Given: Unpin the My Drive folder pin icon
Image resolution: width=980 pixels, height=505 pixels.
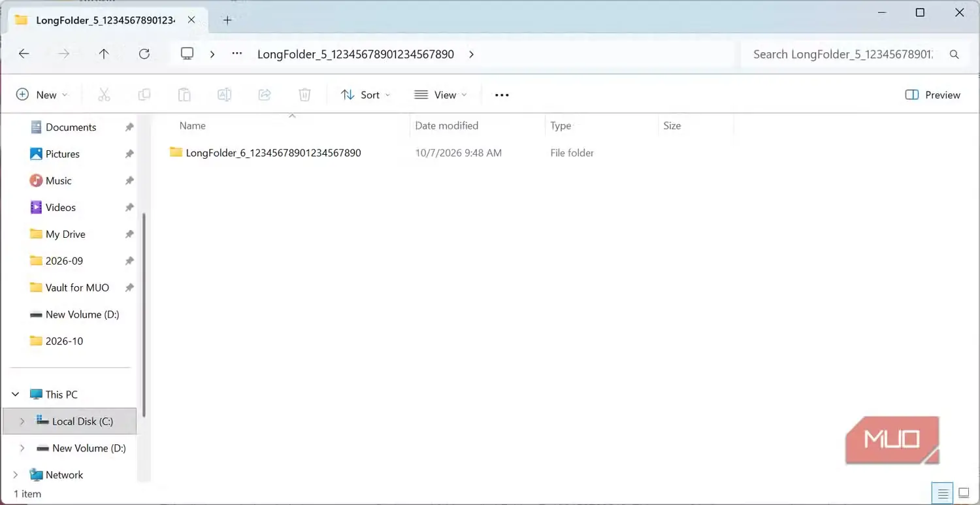Looking at the screenshot, I should tap(129, 234).
